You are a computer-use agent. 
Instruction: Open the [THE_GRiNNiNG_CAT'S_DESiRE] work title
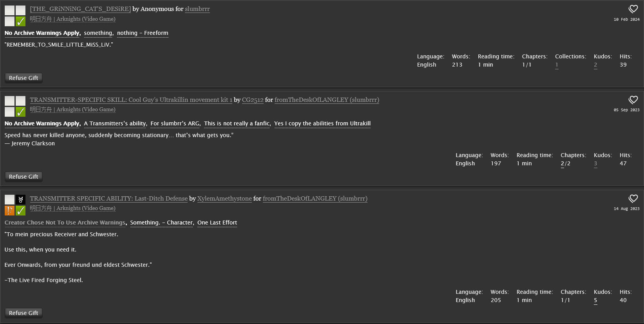pyautogui.click(x=80, y=9)
